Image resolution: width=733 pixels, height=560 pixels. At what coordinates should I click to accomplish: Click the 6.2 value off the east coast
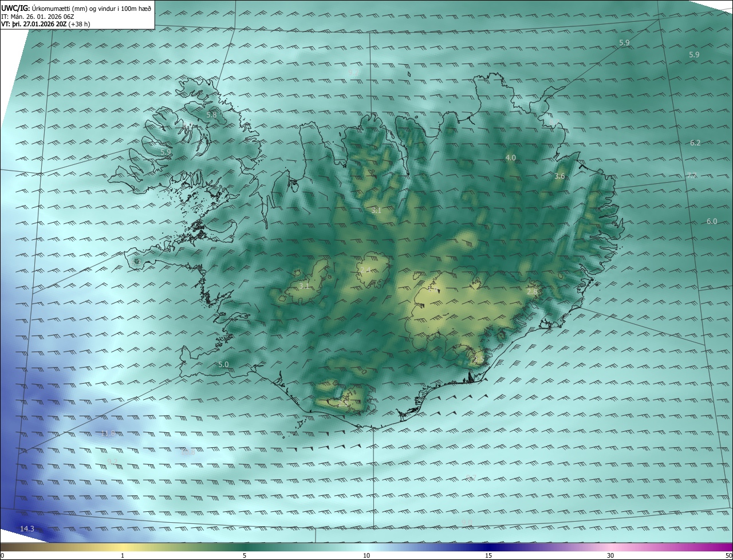pos(695,143)
